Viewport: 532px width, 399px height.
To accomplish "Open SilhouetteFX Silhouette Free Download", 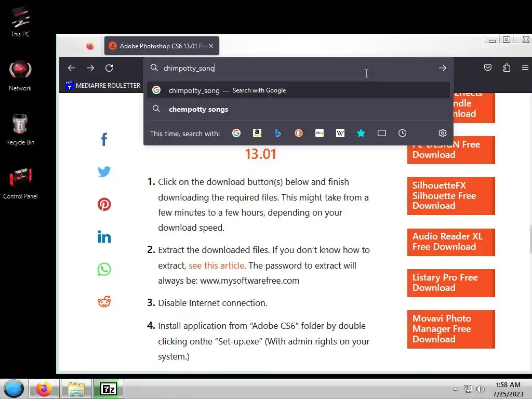I will pyautogui.click(x=451, y=196).
